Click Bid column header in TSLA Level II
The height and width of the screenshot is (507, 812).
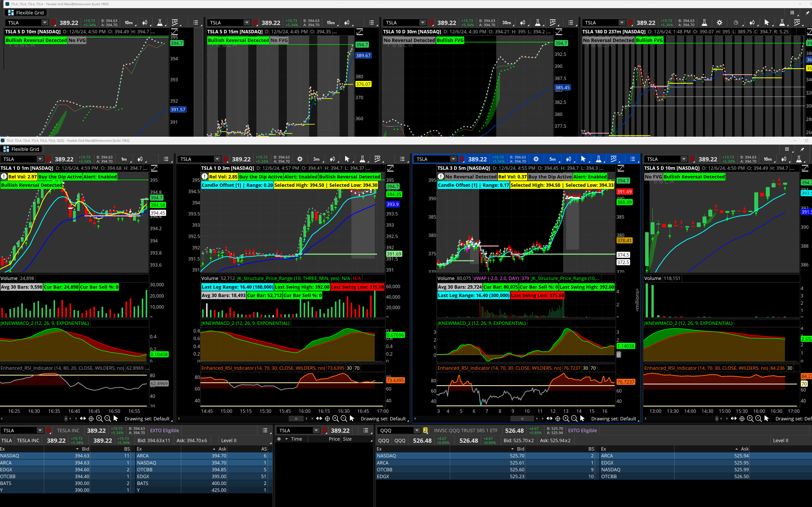pos(86,449)
